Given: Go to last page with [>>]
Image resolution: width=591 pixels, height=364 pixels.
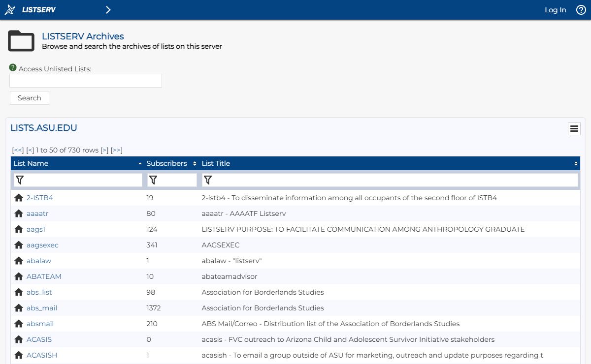Looking at the screenshot, I should coord(117,150).
